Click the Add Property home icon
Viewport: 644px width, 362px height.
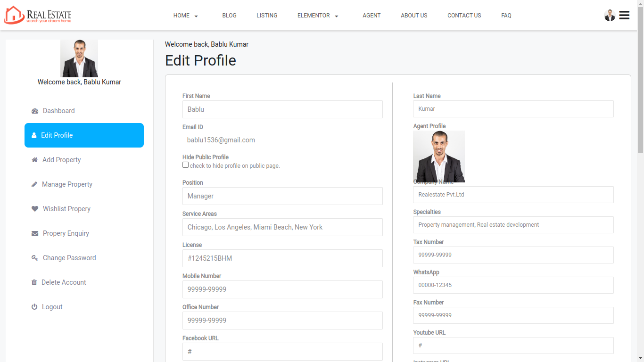pyautogui.click(x=34, y=160)
